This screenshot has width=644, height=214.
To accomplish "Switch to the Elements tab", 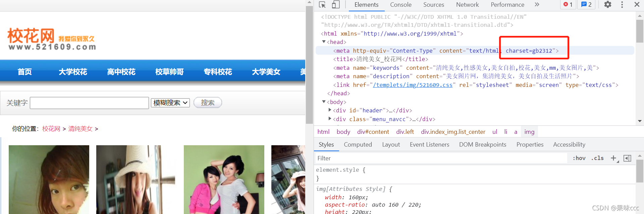I will click(x=366, y=5).
